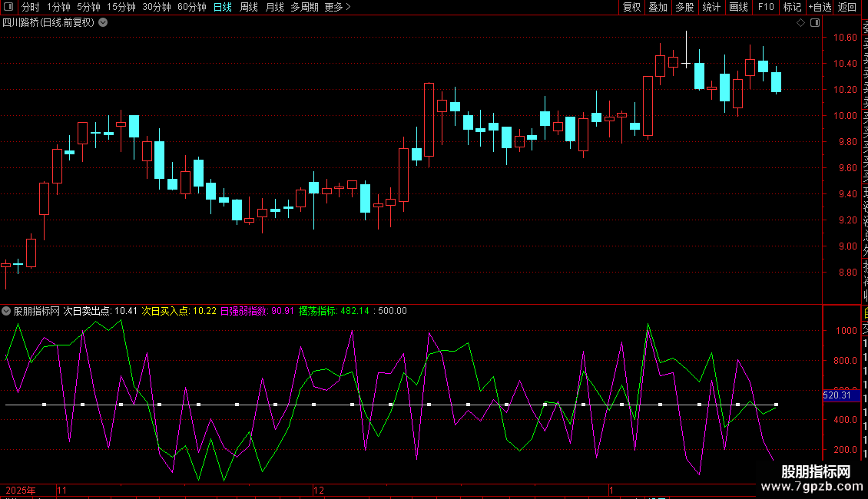Click the 复权 toolbar button

[x=631, y=7]
